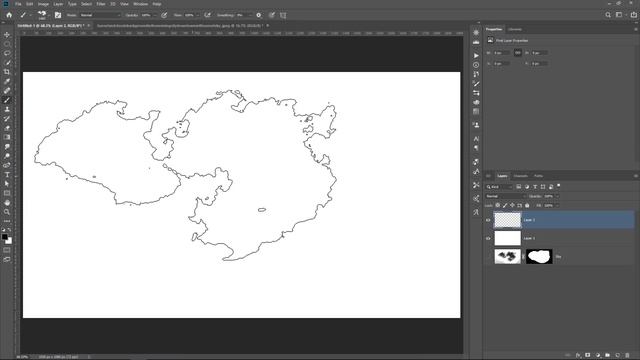Toggle Quick Mask mode
Image resolution: width=640 pixels, height=360 pixels.
pos(7,250)
